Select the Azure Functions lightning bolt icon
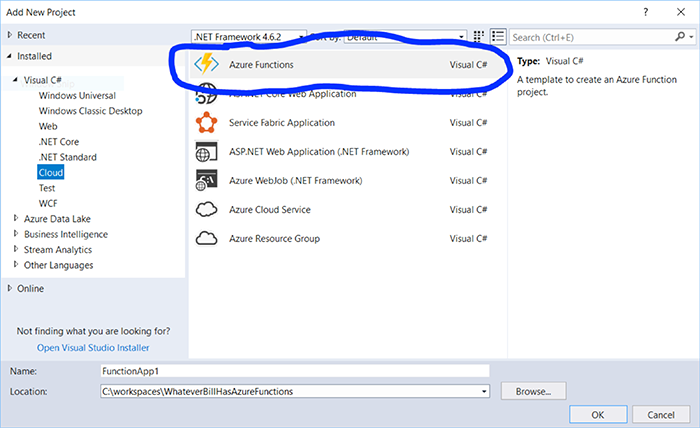 pyautogui.click(x=206, y=64)
